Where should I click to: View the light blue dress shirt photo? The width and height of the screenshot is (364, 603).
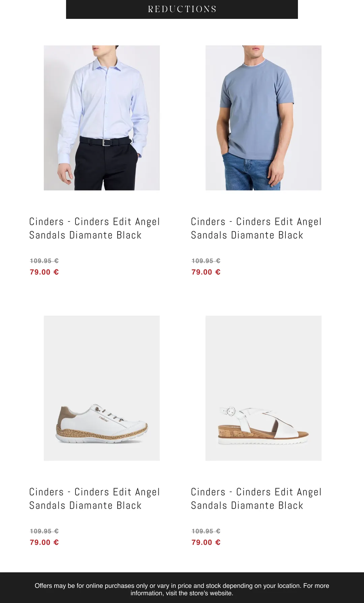(x=102, y=118)
